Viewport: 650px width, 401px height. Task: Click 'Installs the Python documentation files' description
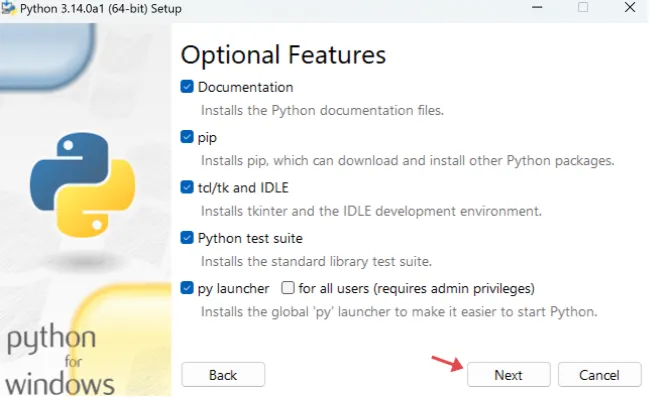point(322,110)
